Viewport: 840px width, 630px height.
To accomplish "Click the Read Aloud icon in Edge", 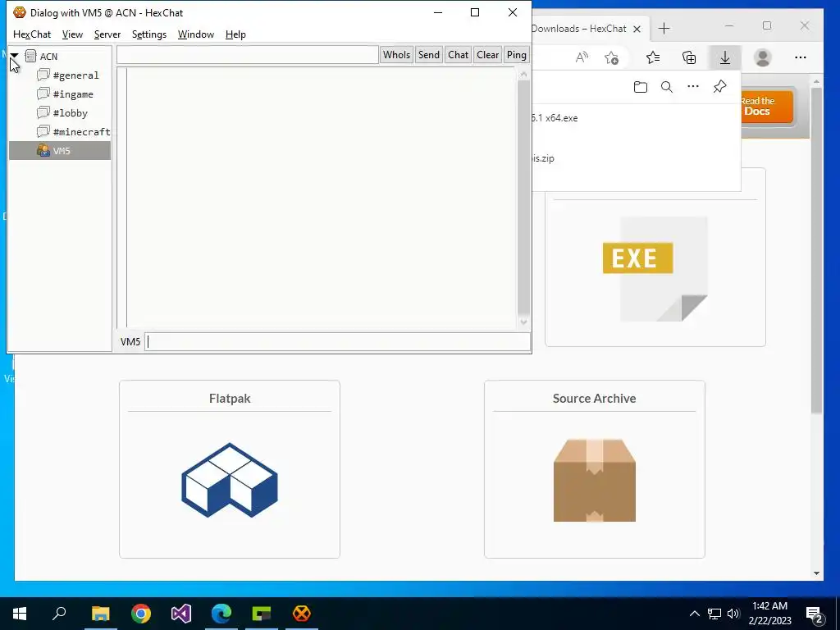I will point(582,57).
